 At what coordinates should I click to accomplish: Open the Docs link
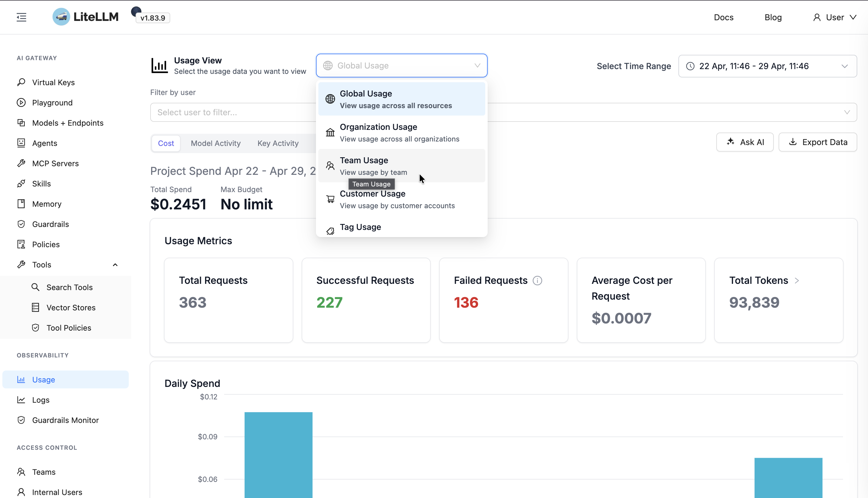723,17
